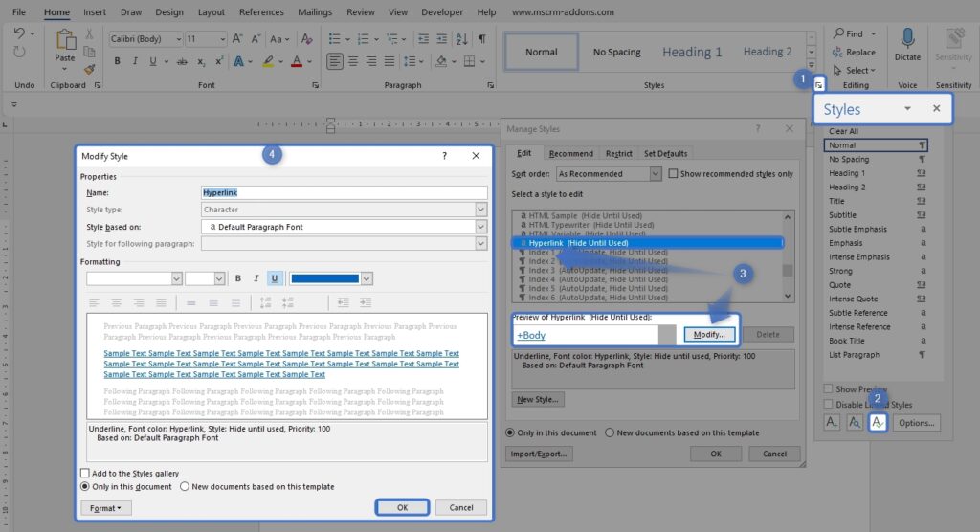The image size is (980, 532).
Task: Click Decrease Indent in ribbon
Action: click(x=423, y=39)
